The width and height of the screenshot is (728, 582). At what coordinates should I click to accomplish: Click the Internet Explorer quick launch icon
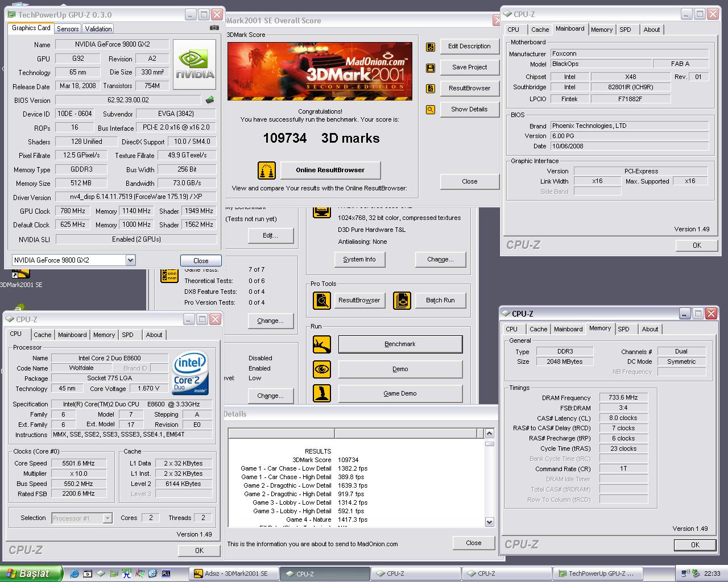(x=75, y=573)
